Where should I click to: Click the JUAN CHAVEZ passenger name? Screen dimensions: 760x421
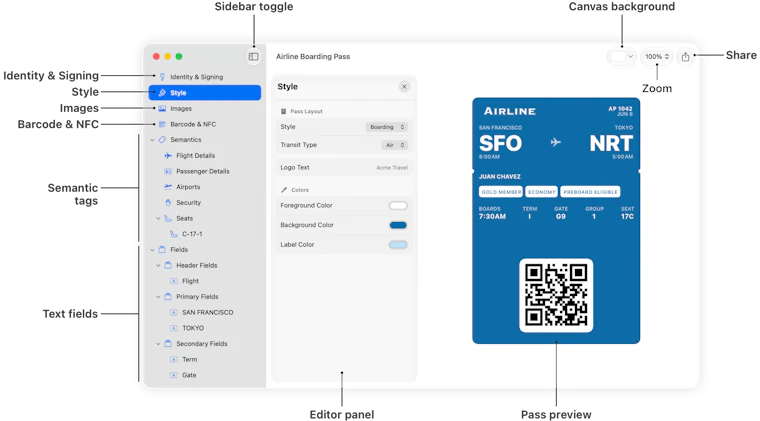tap(500, 177)
